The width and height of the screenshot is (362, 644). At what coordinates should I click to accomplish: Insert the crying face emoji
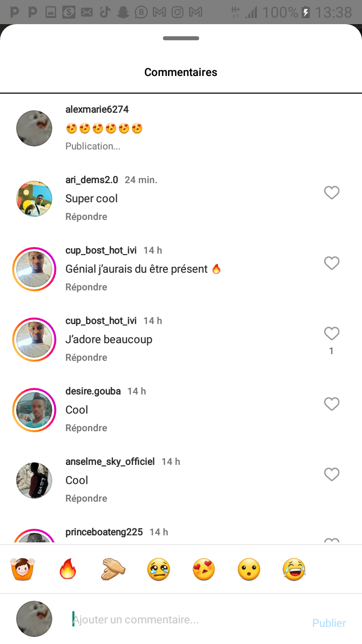(x=158, y=570)
